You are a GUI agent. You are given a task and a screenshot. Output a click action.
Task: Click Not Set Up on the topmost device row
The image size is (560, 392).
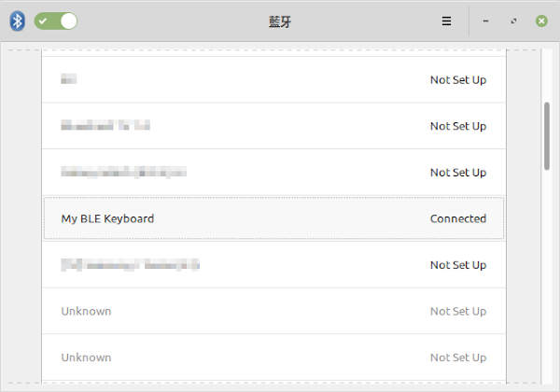tap(458, 79)
